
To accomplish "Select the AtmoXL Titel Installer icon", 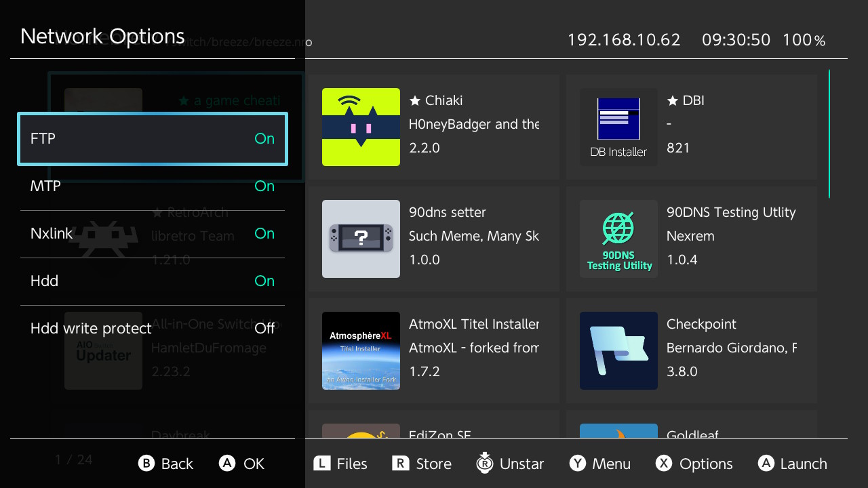I will click(x=361, y=350).
